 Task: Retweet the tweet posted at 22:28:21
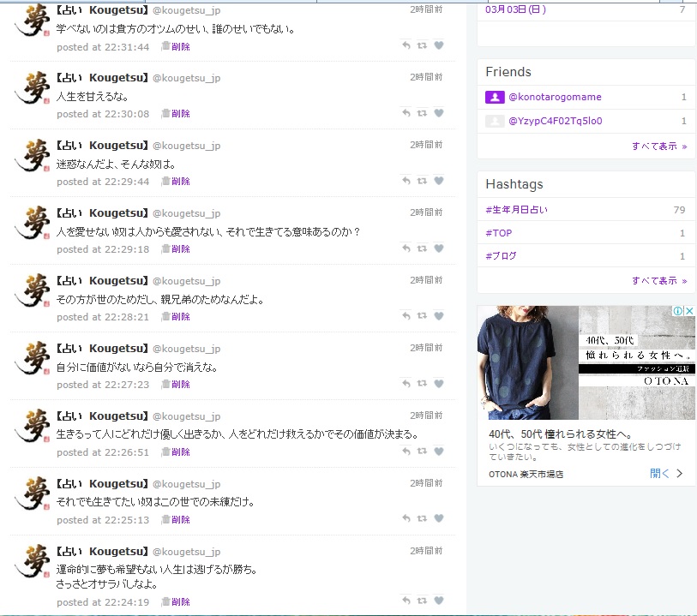(x=422, y=316)
